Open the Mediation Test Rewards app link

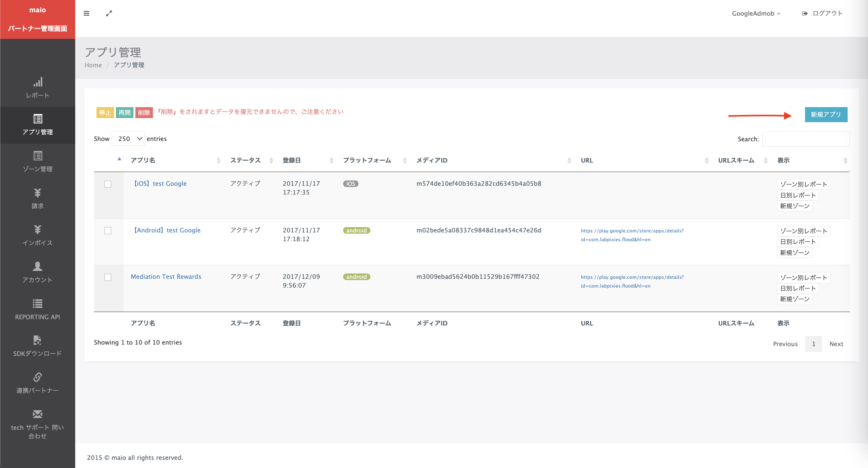166,277
